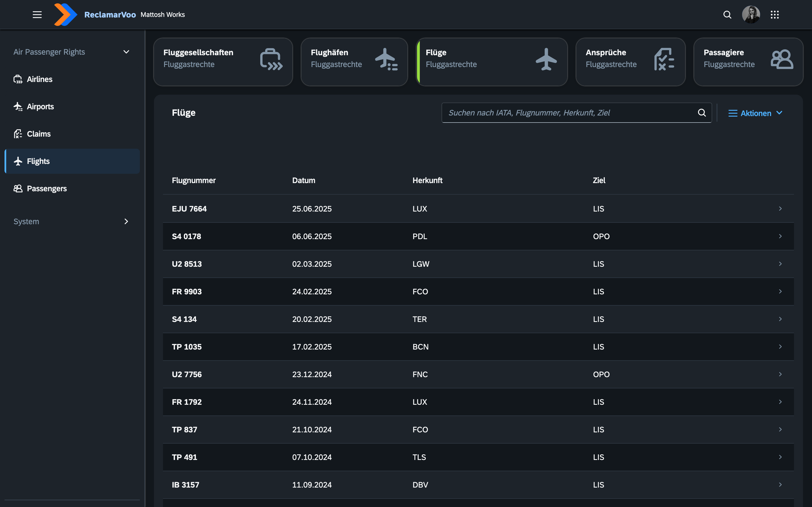
Task: Open the Airlines section in the sidebar
Action: tap(39, 79)
